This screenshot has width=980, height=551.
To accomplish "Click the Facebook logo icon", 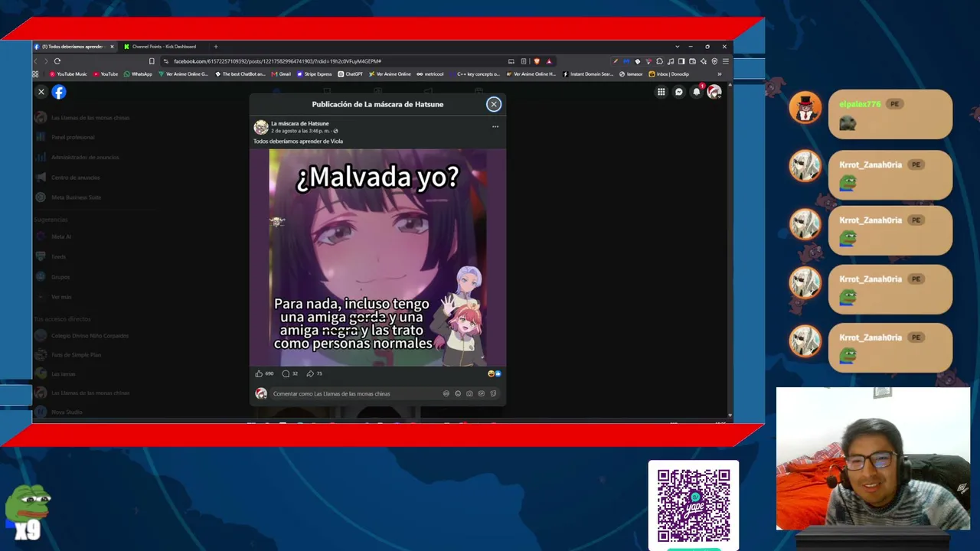I will pyautogui.click(x=59, y=92).
